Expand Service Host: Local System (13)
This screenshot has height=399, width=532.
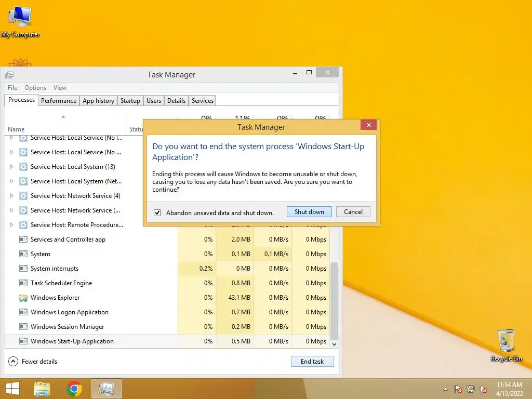[x=11, y=167]
